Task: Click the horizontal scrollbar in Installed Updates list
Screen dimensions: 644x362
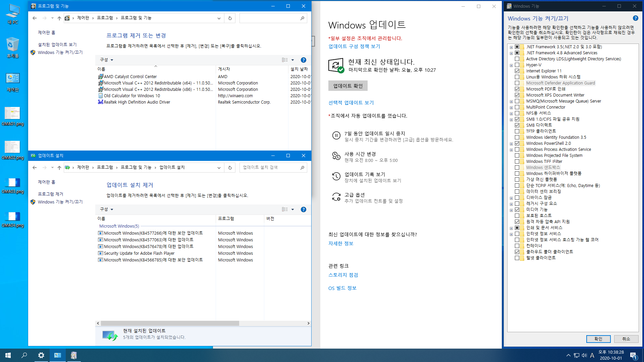Action: click(170, 323)
